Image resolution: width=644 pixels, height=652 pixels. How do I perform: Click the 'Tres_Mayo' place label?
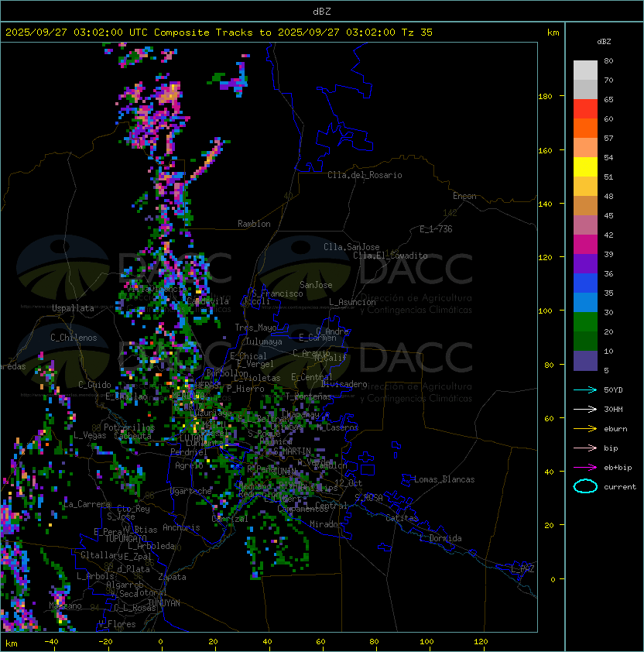point(255,328)
